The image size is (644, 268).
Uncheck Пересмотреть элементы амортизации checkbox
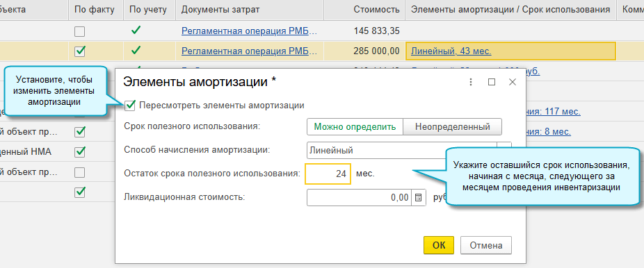pyautogui.click(x=130, y=106)
